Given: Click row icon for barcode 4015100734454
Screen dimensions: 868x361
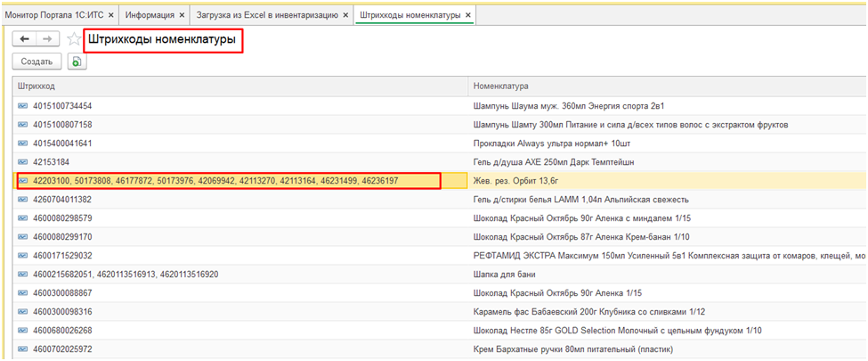Looking at the screenshot, I should [22, 106].
